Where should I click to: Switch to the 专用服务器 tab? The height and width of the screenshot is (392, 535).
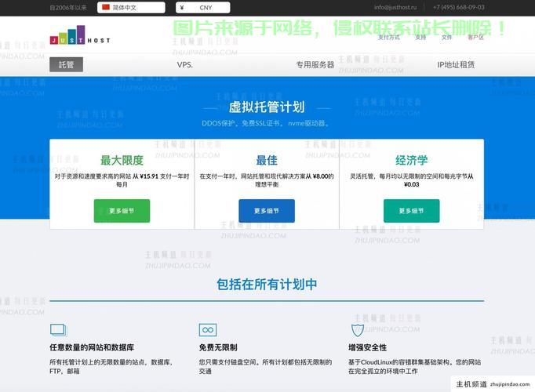pos(315,64)
